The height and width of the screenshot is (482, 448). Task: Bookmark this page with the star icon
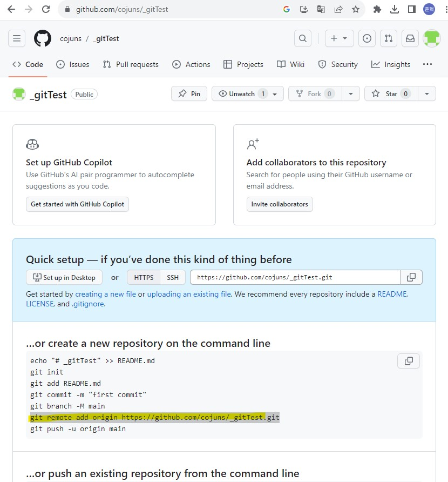tap(356, 9)
